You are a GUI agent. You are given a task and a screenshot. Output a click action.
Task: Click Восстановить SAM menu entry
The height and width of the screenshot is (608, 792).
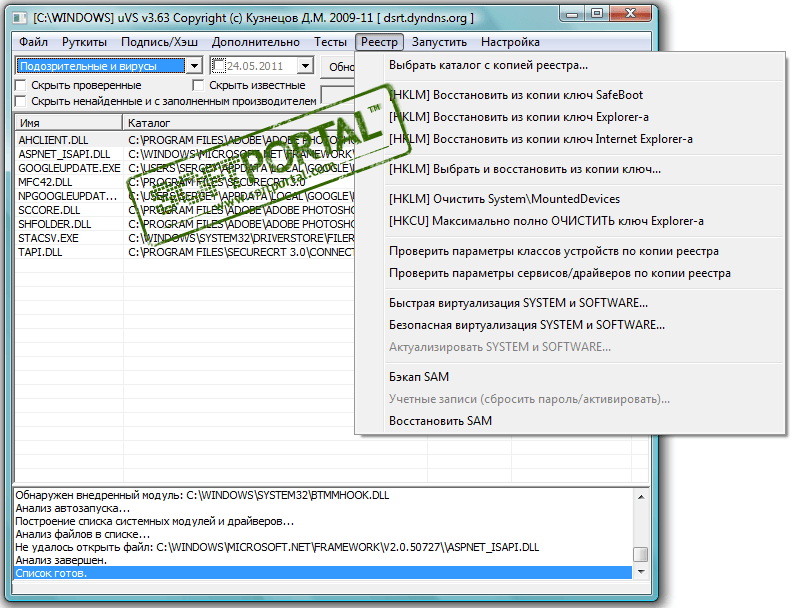(440, 421)
